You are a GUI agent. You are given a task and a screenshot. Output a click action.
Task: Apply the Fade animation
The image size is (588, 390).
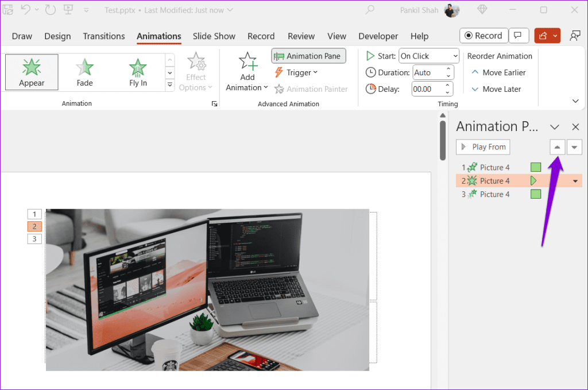84,71
